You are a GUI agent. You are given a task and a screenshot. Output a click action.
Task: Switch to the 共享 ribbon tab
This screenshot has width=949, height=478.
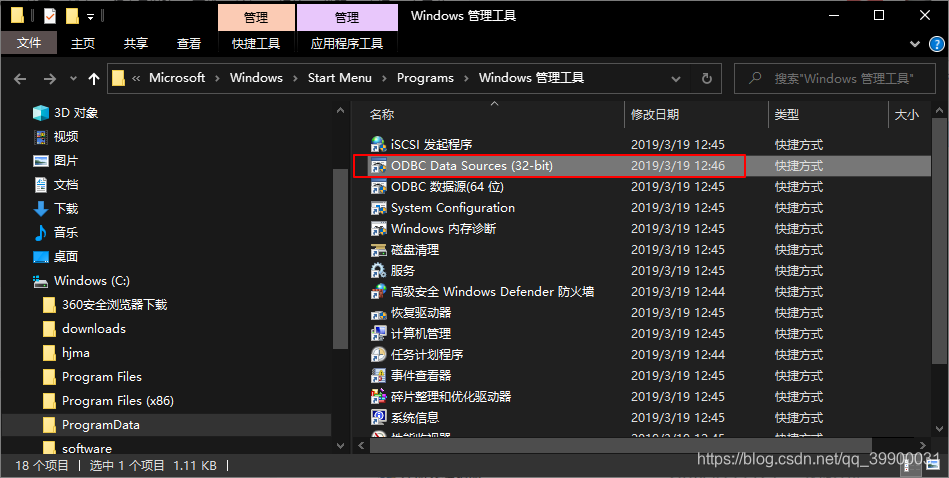click(x=136, y=44)
